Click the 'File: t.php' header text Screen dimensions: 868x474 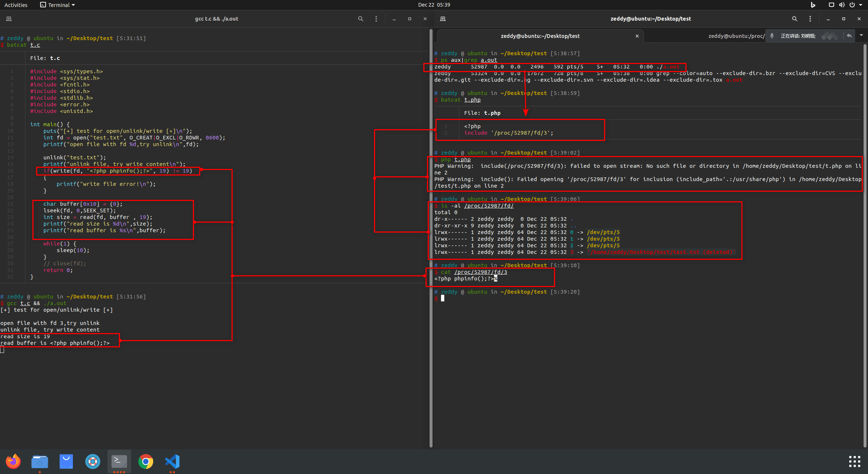tap(482, 113)
